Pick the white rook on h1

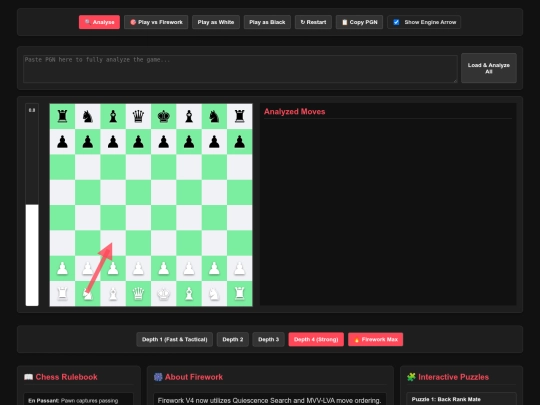coord(240,293)
